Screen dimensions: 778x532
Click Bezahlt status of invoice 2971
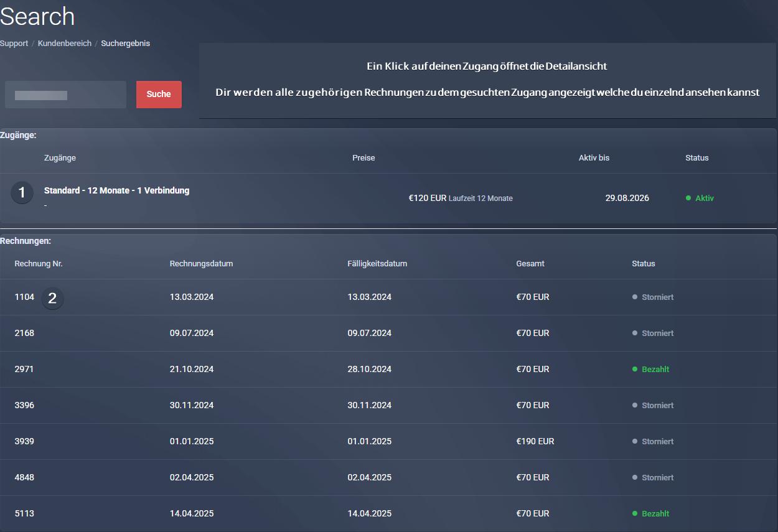point(655,370)
